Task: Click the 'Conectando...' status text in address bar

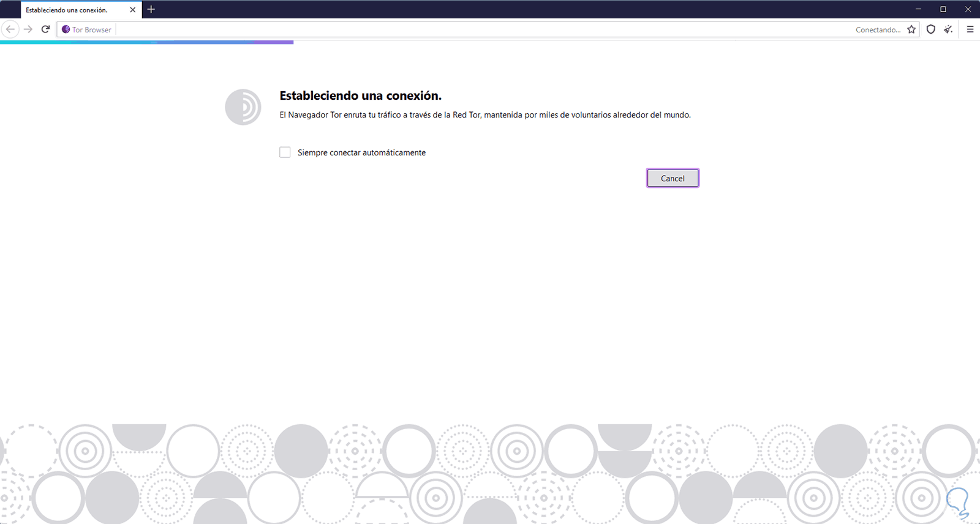Action: (878, 29)
